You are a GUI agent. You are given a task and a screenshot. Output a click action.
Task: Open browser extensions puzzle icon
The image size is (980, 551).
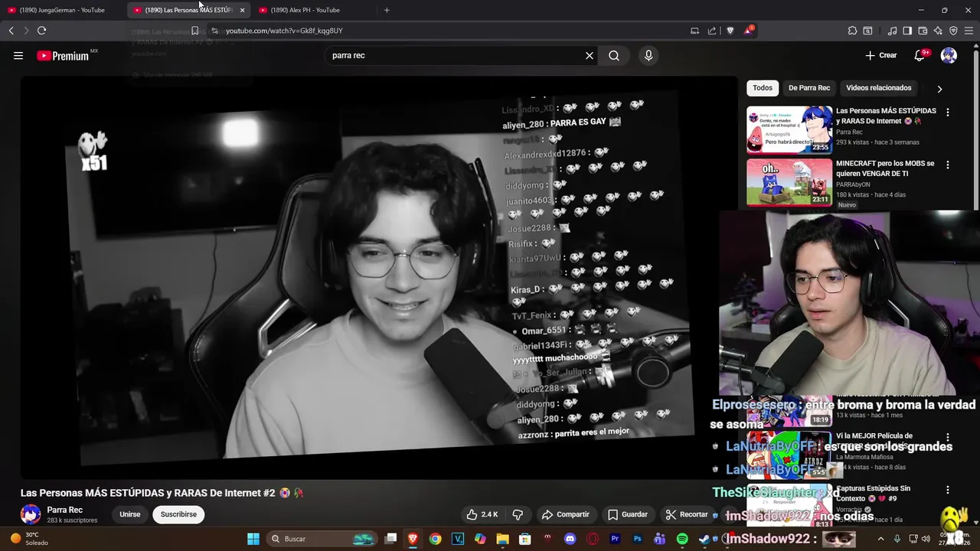click(x=852, y=31)
